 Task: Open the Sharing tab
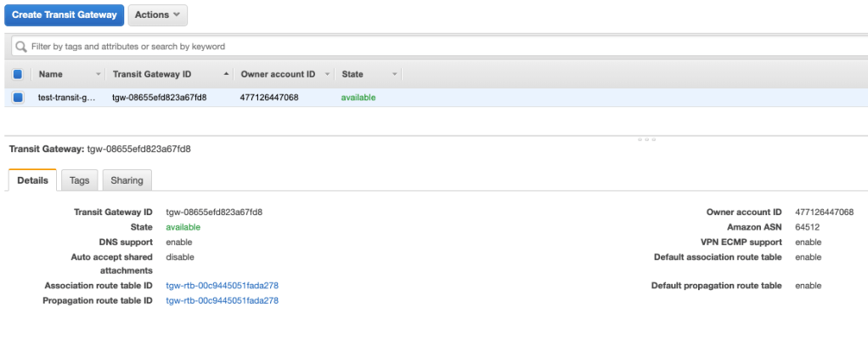tap(127, 180)
